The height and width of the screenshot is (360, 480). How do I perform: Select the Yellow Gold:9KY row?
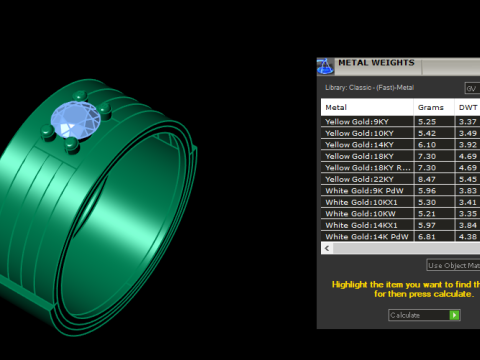pos(400,122)
